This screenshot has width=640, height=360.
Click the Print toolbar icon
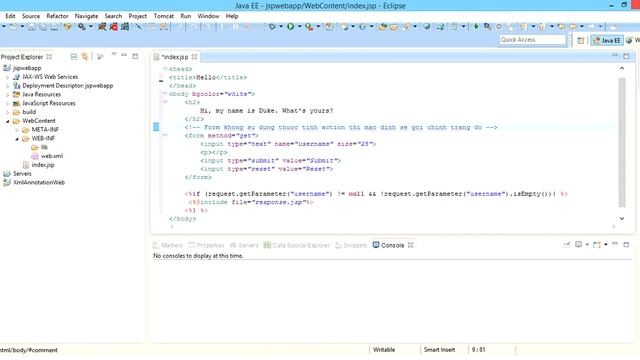point(54,27)
